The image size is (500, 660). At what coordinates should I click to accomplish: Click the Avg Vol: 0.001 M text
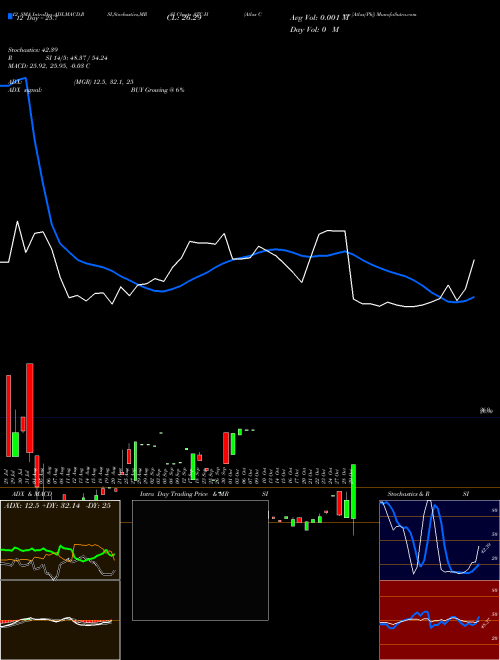[319, 18]
